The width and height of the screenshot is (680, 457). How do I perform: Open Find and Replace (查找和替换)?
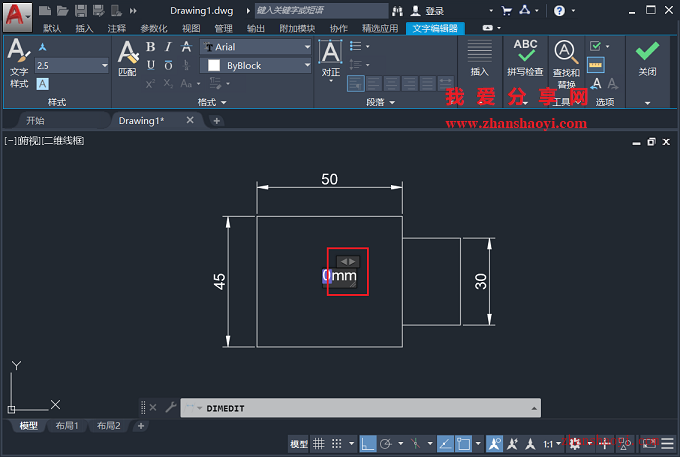click(x=566, y=64)
